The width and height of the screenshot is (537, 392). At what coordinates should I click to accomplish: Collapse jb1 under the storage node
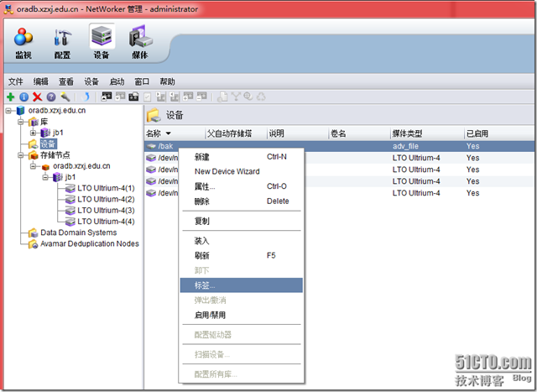click(x=45, y=177)
